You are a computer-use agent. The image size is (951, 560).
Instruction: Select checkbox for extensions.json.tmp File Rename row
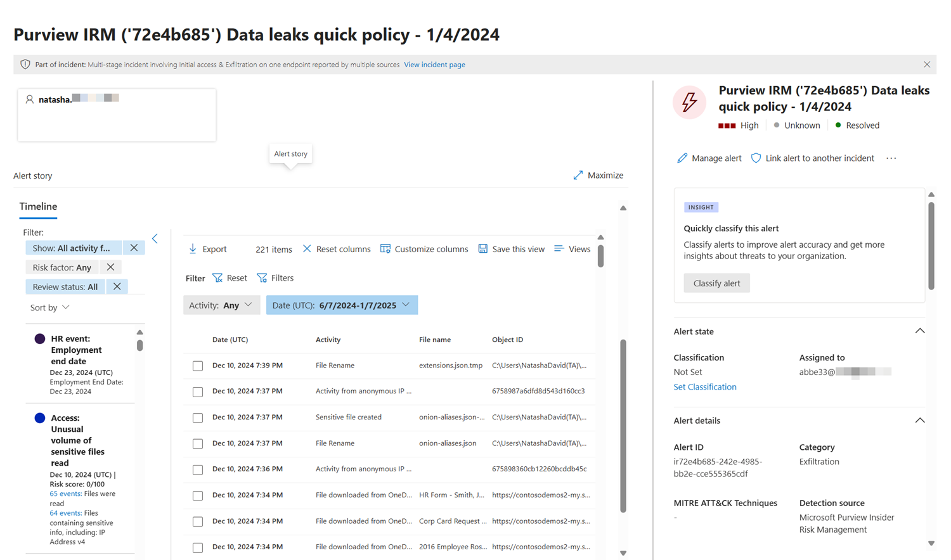(x=198, y=366)
